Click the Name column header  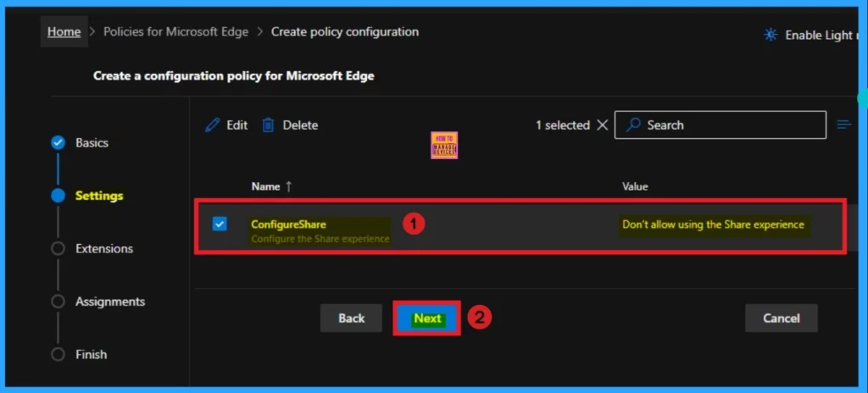click(265, 186)
